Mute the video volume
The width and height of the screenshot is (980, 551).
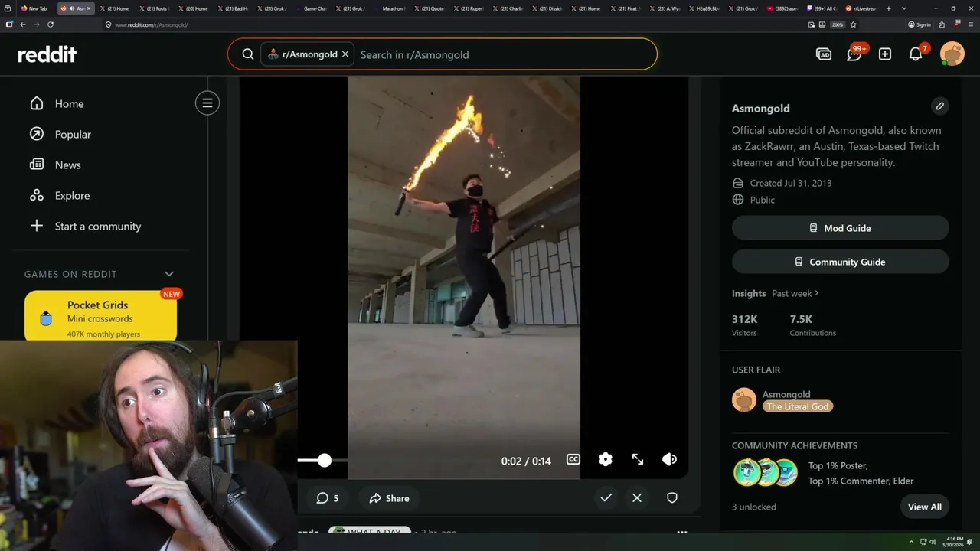(669, 459)
